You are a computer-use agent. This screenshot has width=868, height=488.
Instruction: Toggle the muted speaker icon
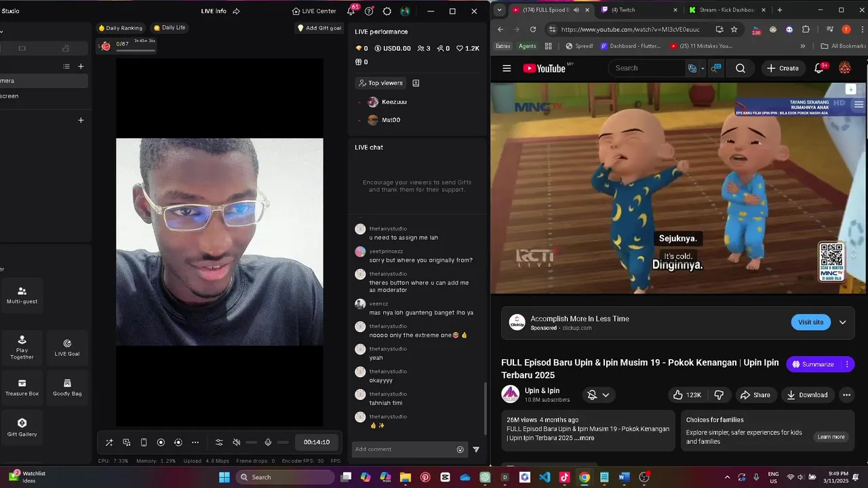236,442
